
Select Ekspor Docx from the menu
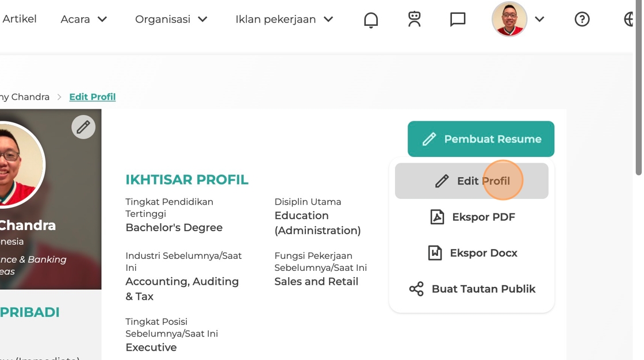471,252
